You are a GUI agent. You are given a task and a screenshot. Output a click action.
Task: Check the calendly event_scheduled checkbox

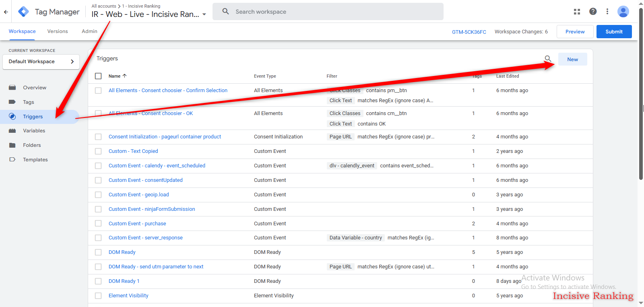(98, 166)
